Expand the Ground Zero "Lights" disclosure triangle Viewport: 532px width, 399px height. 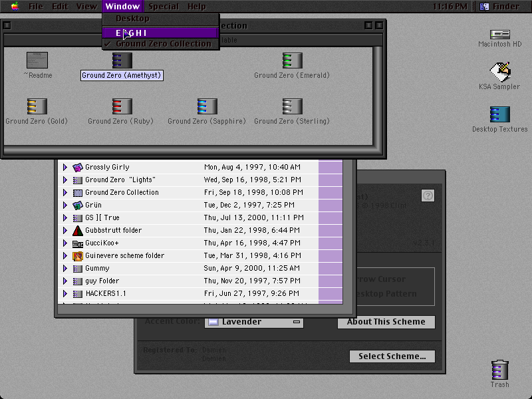(65, 180)
